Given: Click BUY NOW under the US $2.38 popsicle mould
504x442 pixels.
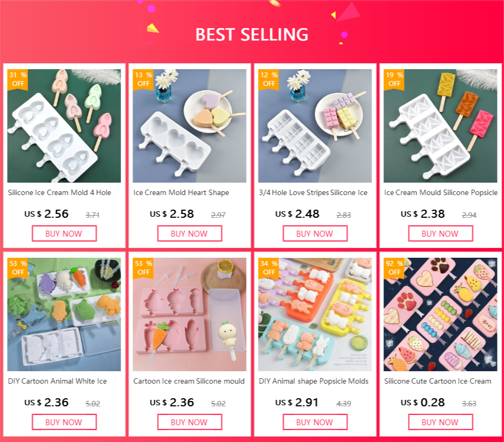Looking at the screenshot, I should [x=440, y=233].
